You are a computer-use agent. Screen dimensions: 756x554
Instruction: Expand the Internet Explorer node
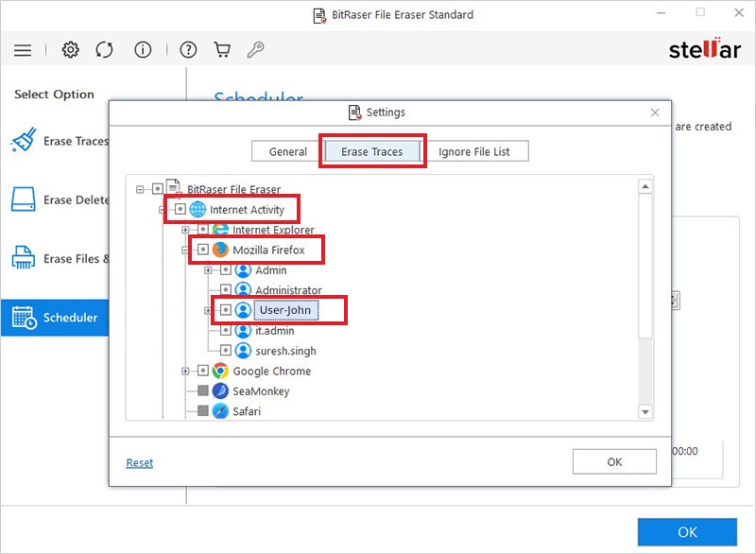pyautogui.click(x=185, y=230)
